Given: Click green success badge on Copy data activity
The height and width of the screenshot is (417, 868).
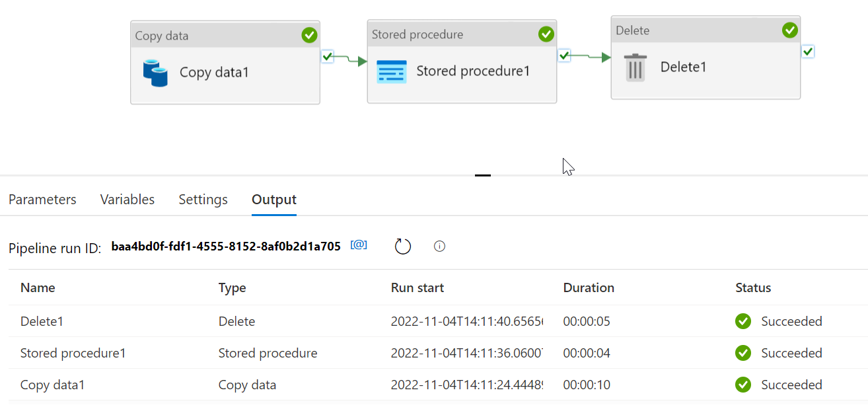Looking at the screenshot, I should [x=309, y=35].
